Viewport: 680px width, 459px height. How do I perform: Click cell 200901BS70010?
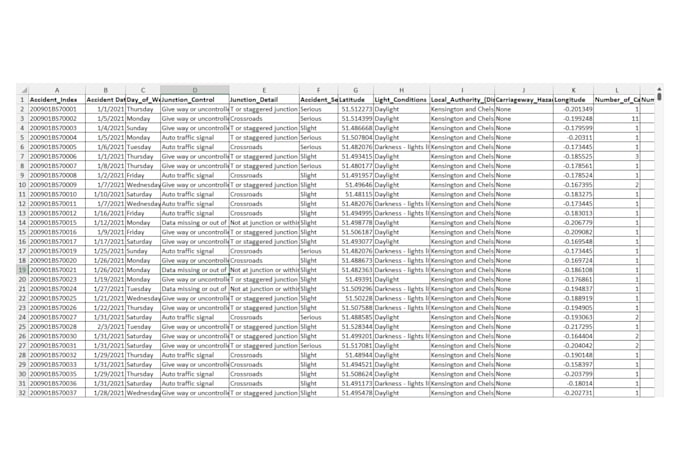click(x=57, y=194)
